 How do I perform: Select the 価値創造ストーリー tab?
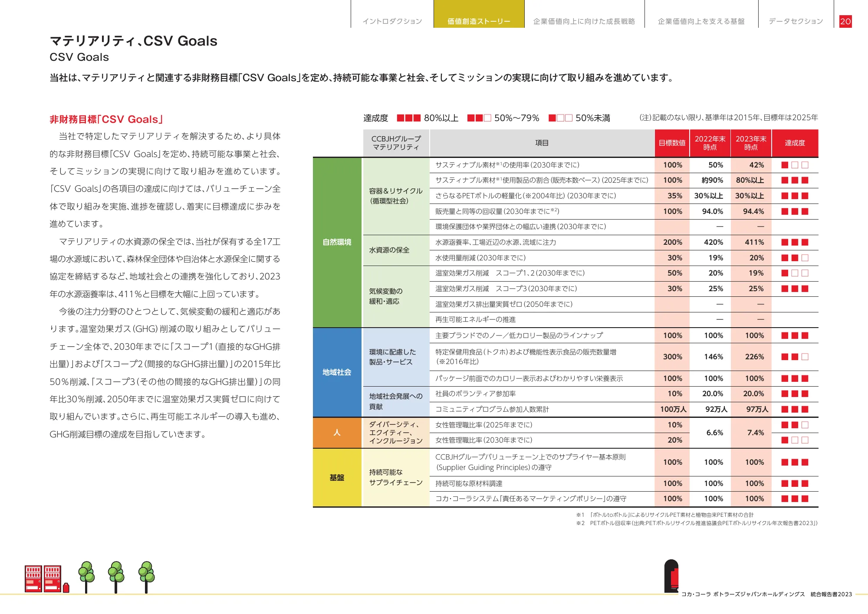(479, 14)
